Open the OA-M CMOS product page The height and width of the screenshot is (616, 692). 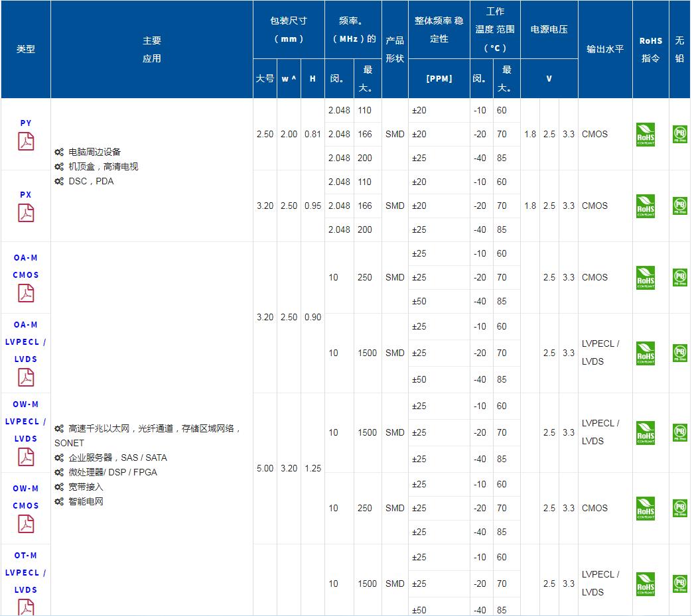click(x=26, y=267)
